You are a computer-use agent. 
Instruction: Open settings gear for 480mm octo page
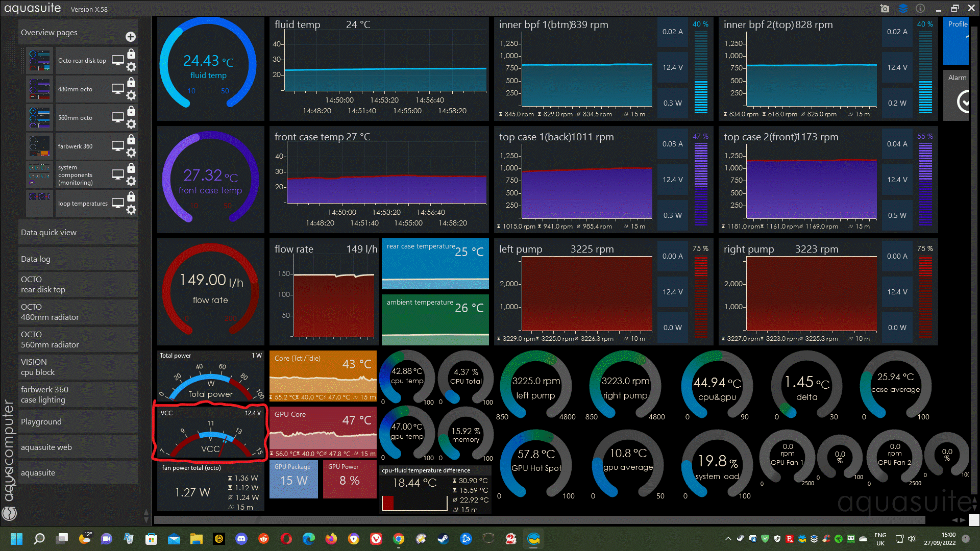tap(131, 95)
